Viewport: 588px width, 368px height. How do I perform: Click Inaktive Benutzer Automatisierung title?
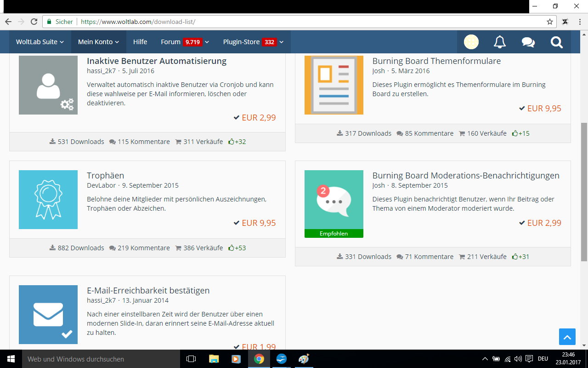[x=156, y=61]
